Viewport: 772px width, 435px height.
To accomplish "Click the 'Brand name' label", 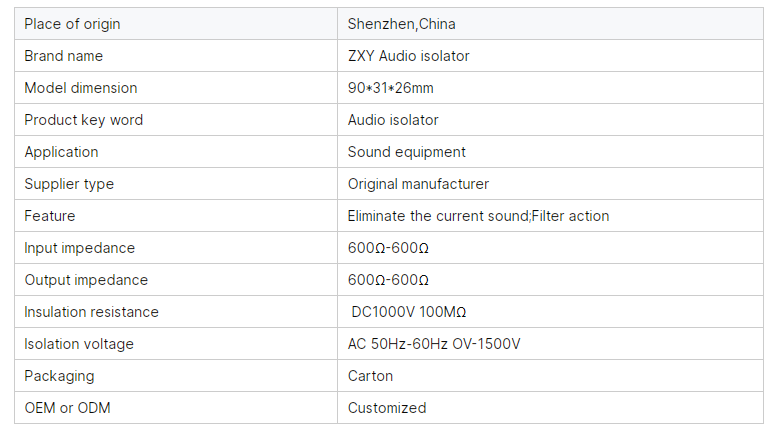I will point(64,56).
